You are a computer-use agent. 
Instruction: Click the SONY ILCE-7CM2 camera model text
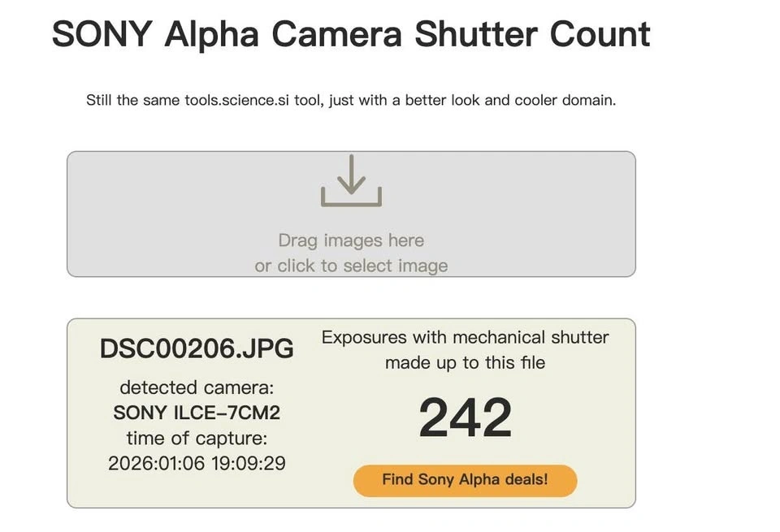pos(197,413)
